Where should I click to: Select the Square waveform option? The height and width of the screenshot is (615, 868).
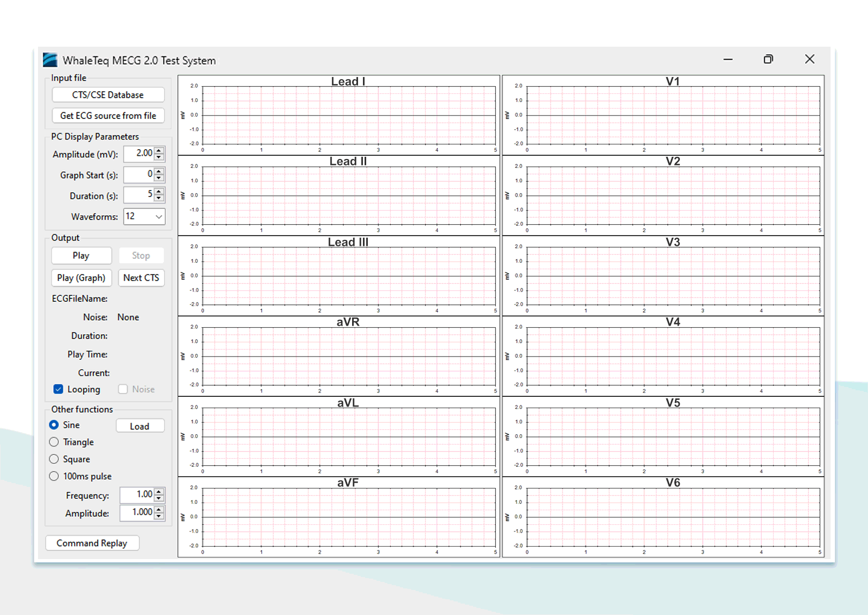point(54,459)
